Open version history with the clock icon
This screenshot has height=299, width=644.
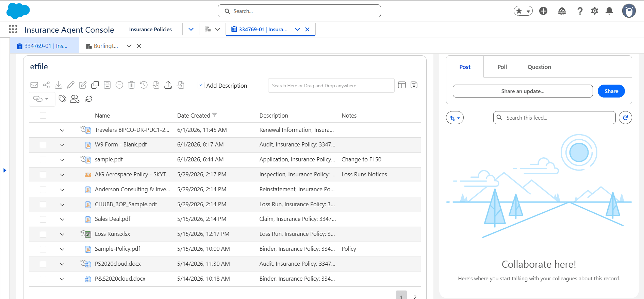pyautogui.click(x=144, y=85)
